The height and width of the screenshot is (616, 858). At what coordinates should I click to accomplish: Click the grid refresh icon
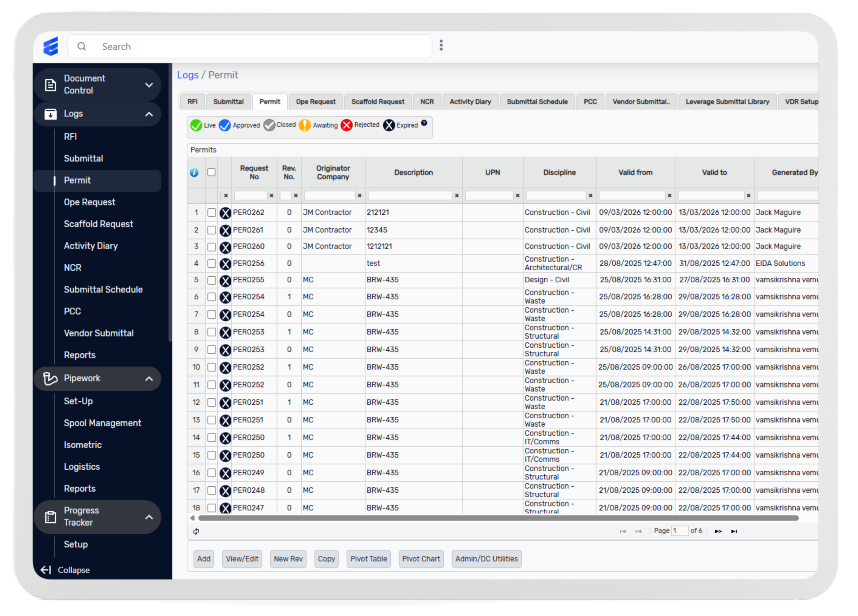coord(196,531)
